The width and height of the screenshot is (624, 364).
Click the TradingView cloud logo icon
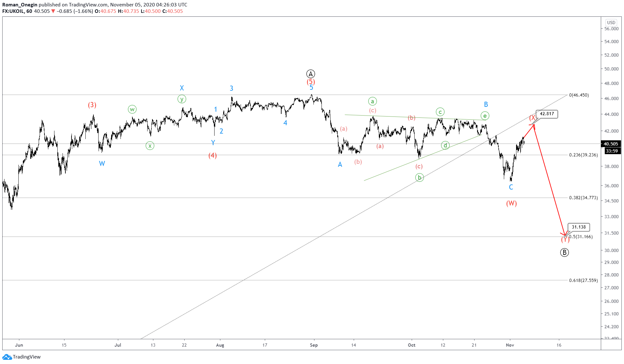coord(7,357)
